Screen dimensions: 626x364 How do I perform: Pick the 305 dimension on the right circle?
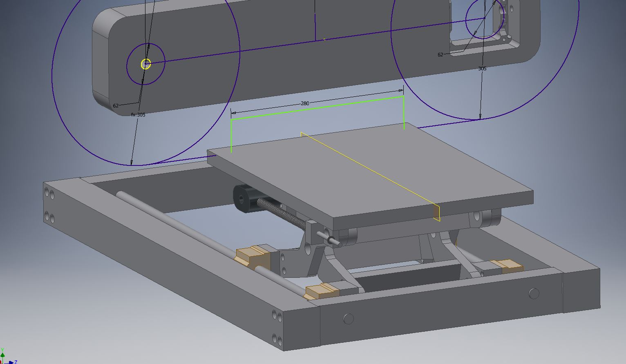482,69
